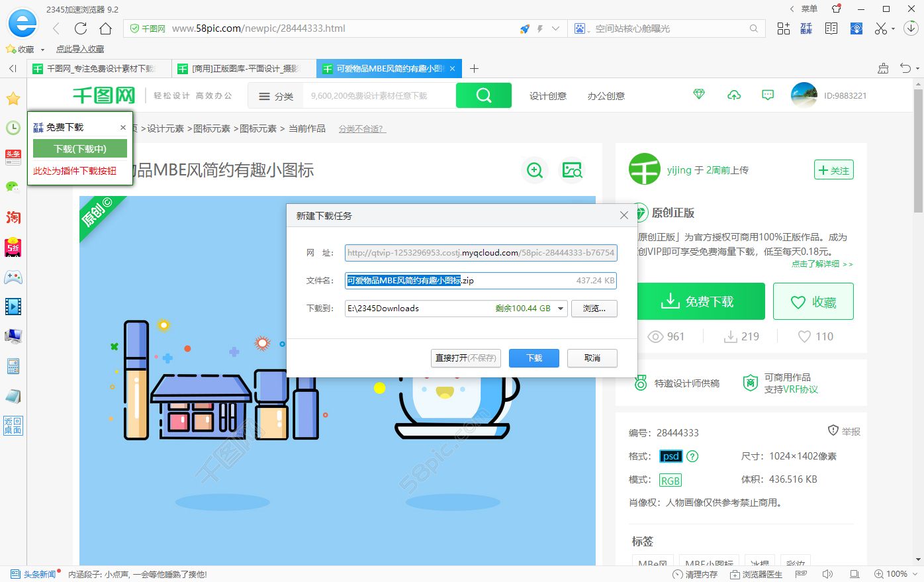924x582 pixels.
Task: Mute sound with the speaker icon in status bar
Action: [x=827, y=574]
